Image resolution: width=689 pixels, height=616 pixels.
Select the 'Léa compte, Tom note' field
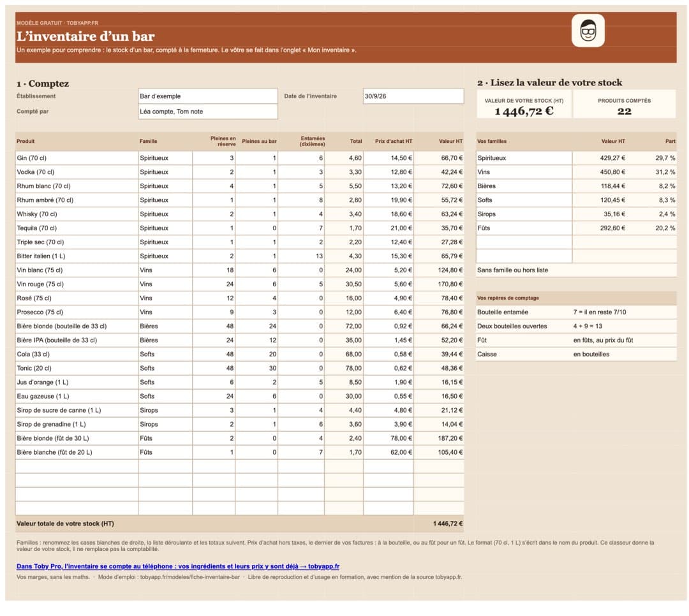[208, 112]
